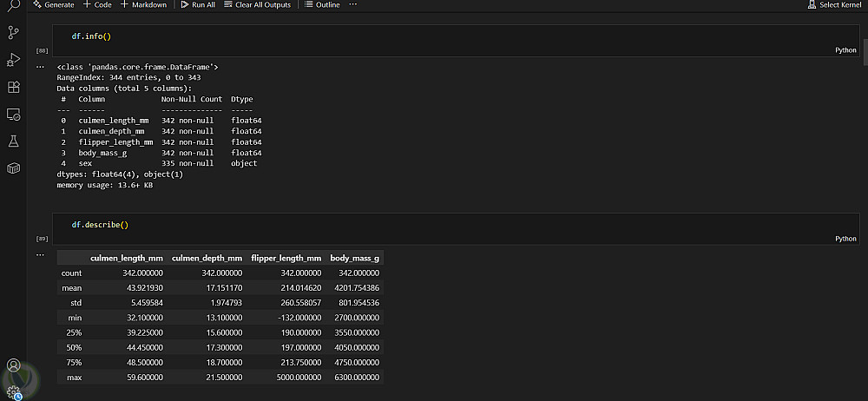Add a new Markdown cell

pyautogui.click(x=143, y=4)
